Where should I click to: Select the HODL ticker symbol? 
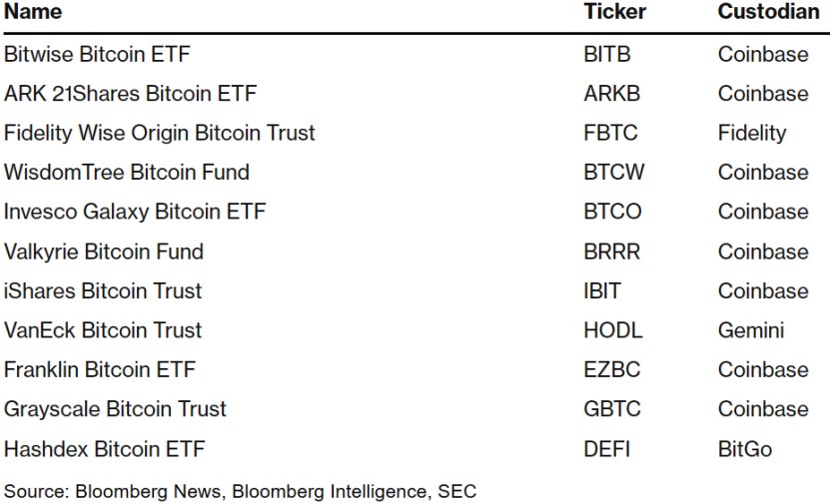pos(613,330)
